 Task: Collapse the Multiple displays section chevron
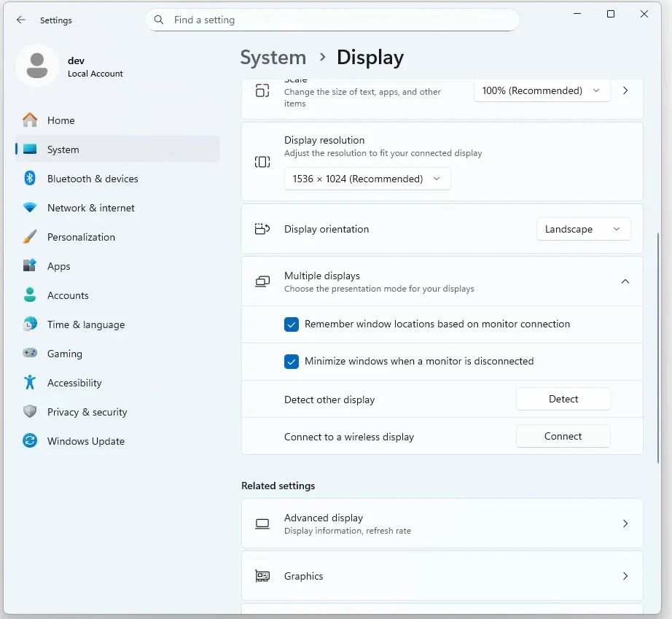tap(625, 281)
